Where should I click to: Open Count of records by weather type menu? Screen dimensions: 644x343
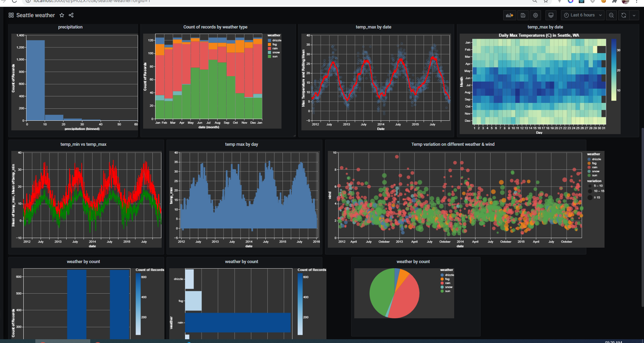[215, 27]
